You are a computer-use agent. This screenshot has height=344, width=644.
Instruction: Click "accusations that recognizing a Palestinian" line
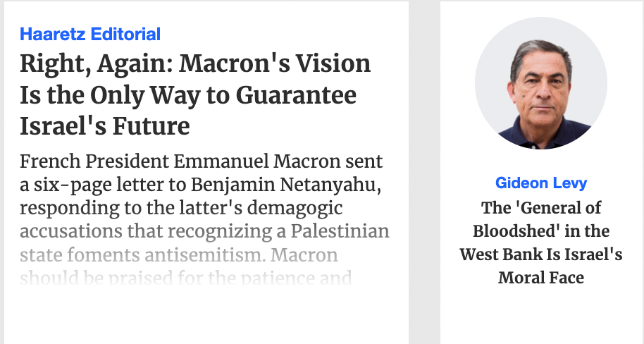(x=204, y=232)
